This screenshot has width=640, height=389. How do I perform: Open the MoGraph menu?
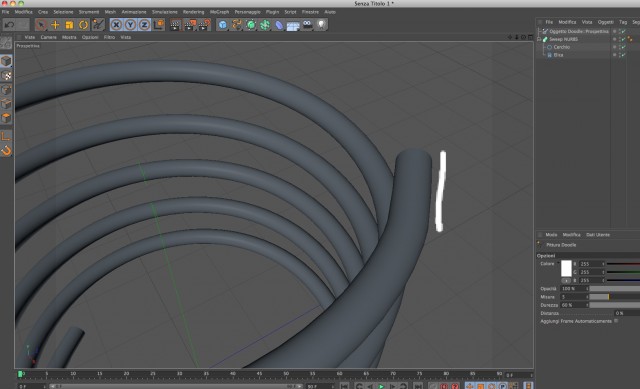(x=219, y=12)
